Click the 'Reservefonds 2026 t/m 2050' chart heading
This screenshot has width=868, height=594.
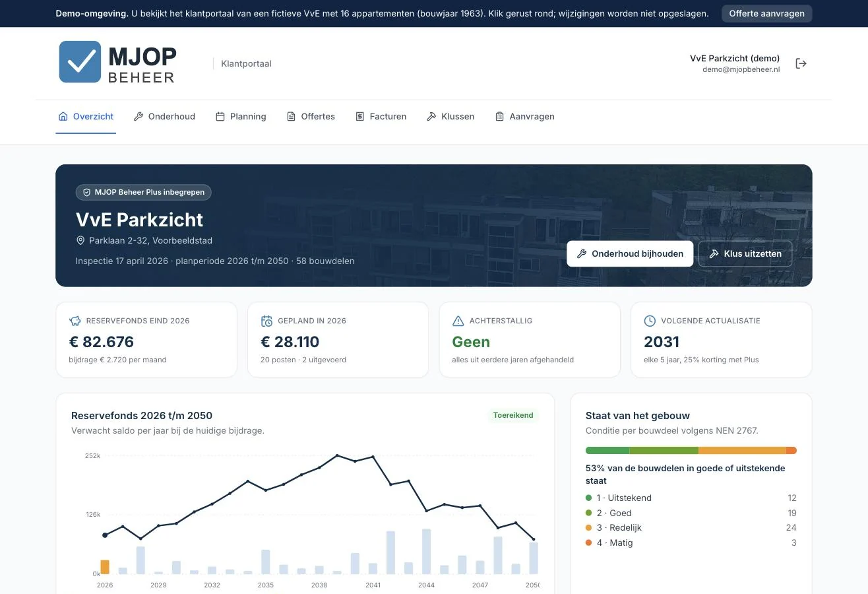click(x=142, y=415)
